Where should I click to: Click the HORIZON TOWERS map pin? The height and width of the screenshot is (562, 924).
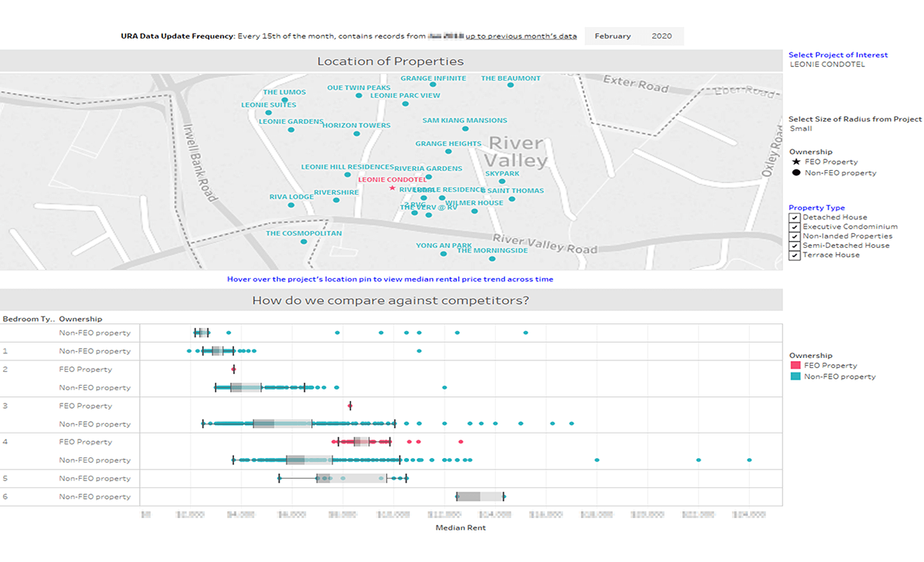point(357,133)
